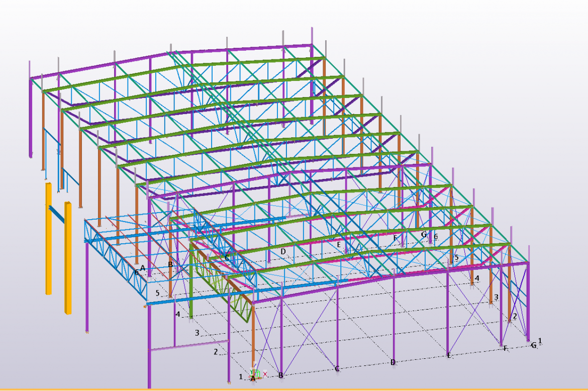Select grid label B on the front gridline

point(281,375)
